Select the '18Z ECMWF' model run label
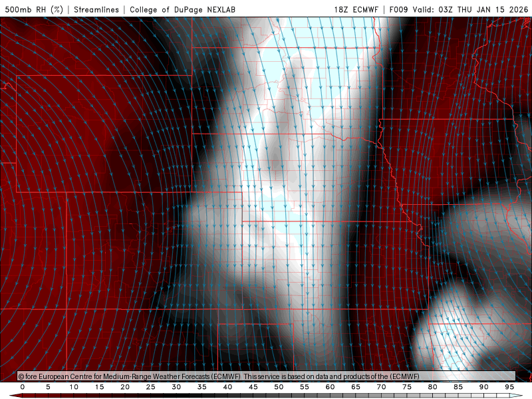The image size is (532, 399). point(356,9)
